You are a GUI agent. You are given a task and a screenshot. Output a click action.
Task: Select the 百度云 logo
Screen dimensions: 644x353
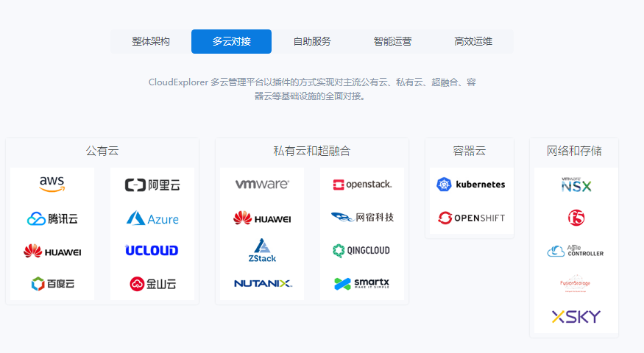point(52,284)
